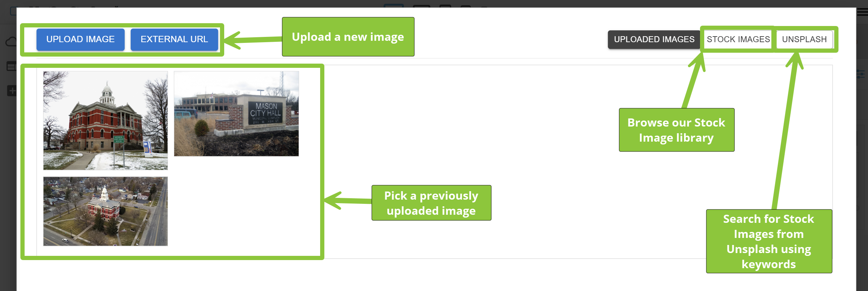The image size is (868, 291).
Task: Click the square icon at top-left corner
Action: (13, 11)
